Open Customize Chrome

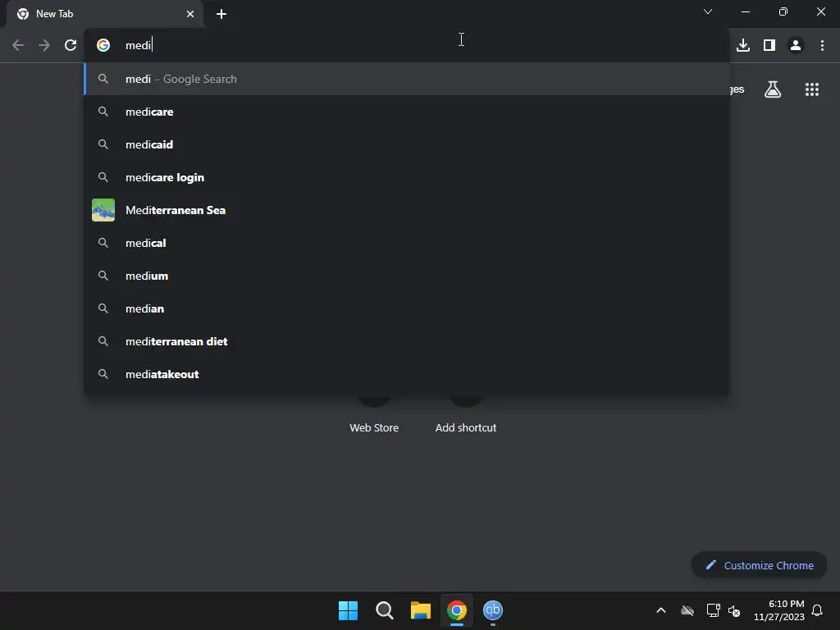(x=759, y=565)
